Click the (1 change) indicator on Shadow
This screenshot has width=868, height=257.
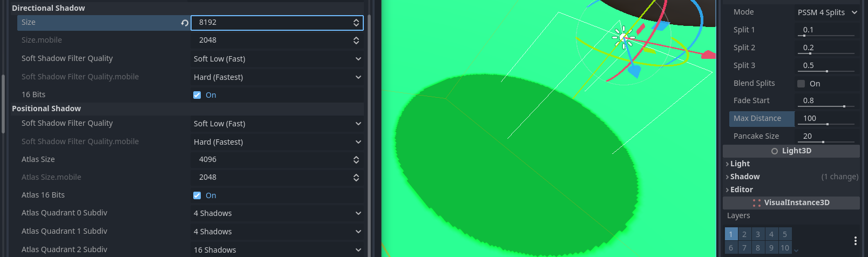tap(840, 177)
